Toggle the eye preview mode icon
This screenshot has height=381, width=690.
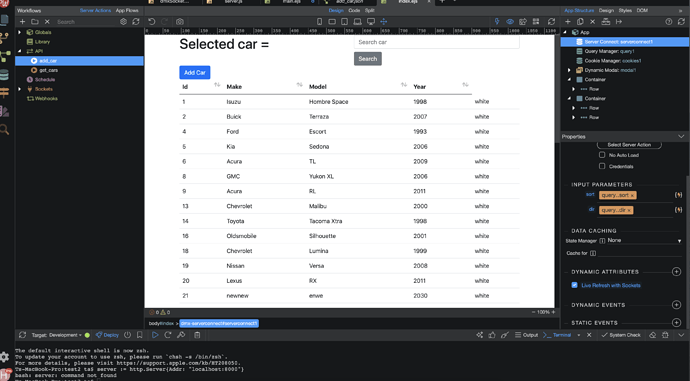(510, 22)
